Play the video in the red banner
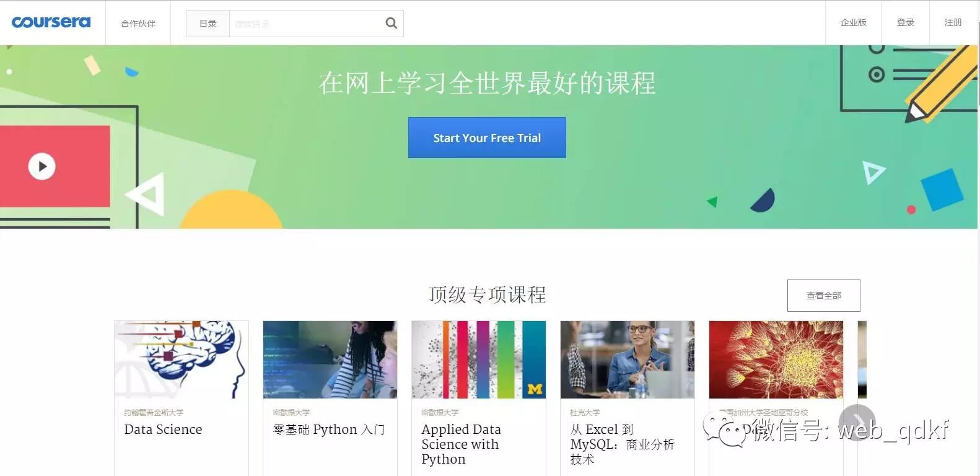 (x=42, y=166)
